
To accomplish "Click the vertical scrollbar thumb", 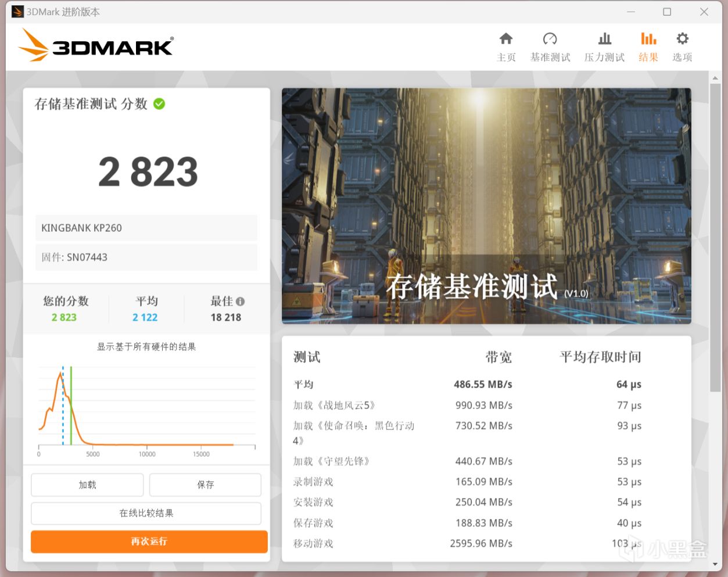I will tap(715, 238).
